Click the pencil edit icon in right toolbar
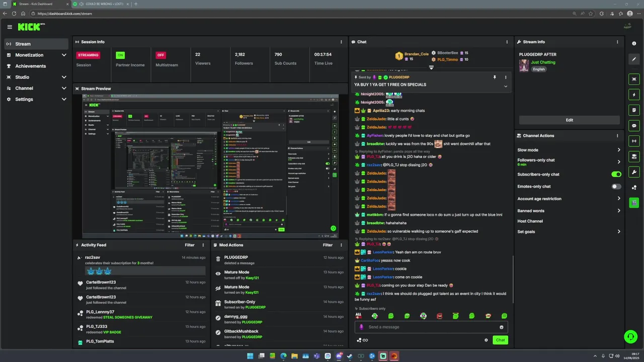The width and height of the screenshot is (644, 362). click(634, 59)
